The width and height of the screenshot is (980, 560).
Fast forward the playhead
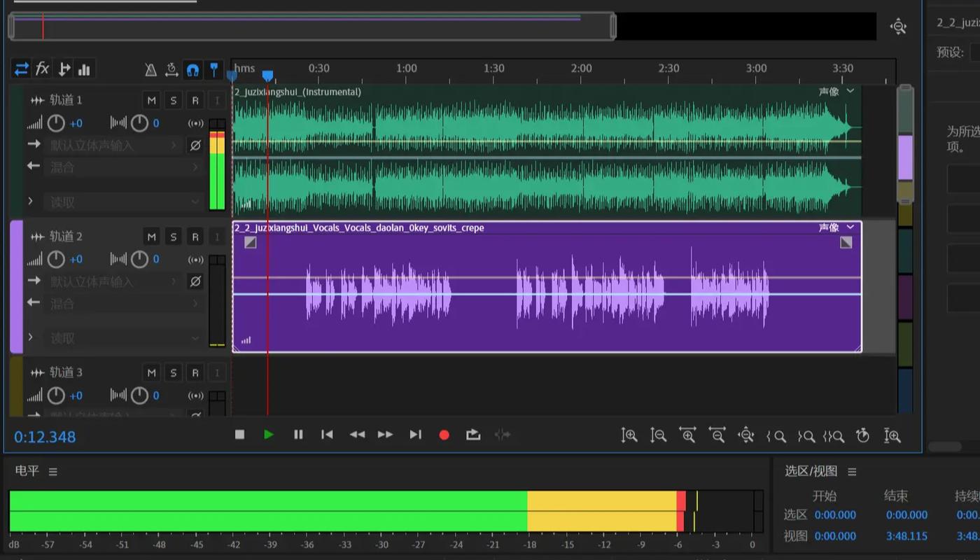(386, 434)
